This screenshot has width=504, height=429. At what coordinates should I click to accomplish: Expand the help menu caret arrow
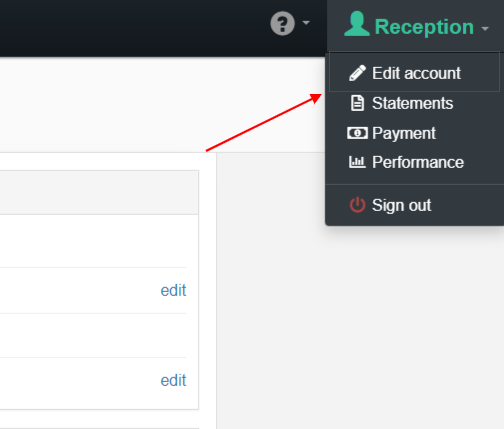(306, 23)
